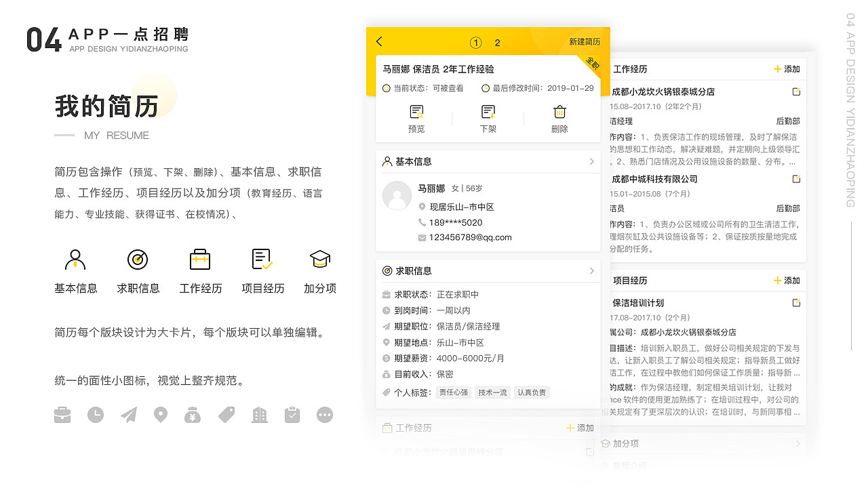This screenshot has width=868, height=488.
Task: Add entry via 添加 in 项目经历 section
Action: click(787, 281)
